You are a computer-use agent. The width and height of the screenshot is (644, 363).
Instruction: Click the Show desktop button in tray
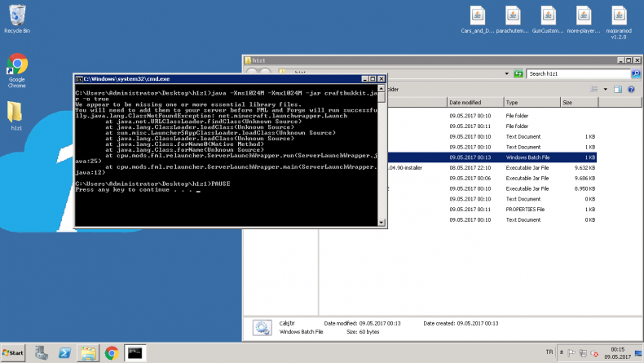click(x=638, y=352)
